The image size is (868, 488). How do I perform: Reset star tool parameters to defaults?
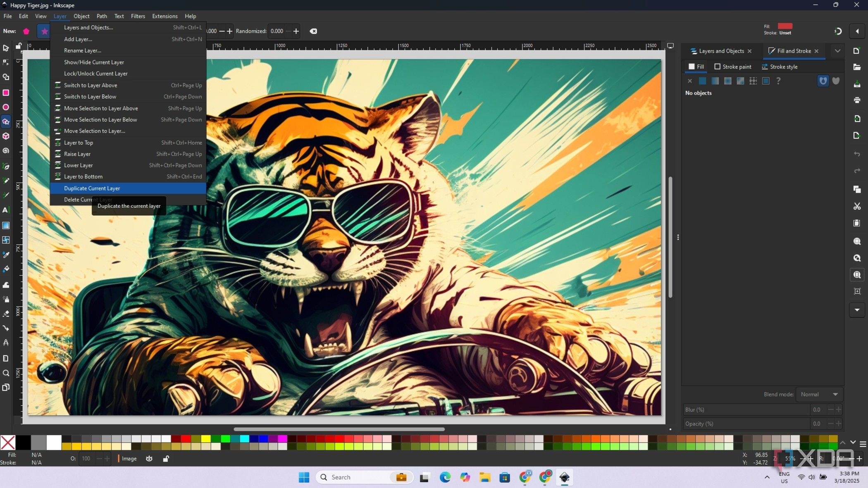tap(313, 31)
